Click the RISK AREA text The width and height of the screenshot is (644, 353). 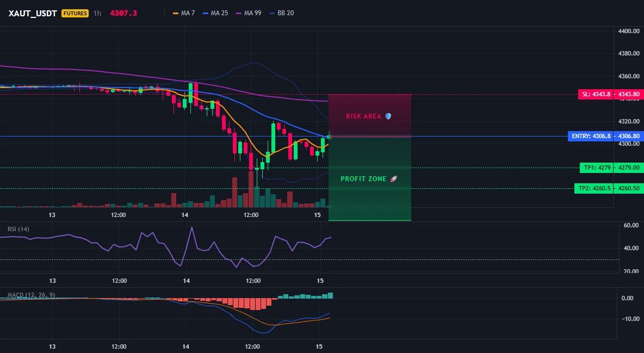click(x=363, y=116)
